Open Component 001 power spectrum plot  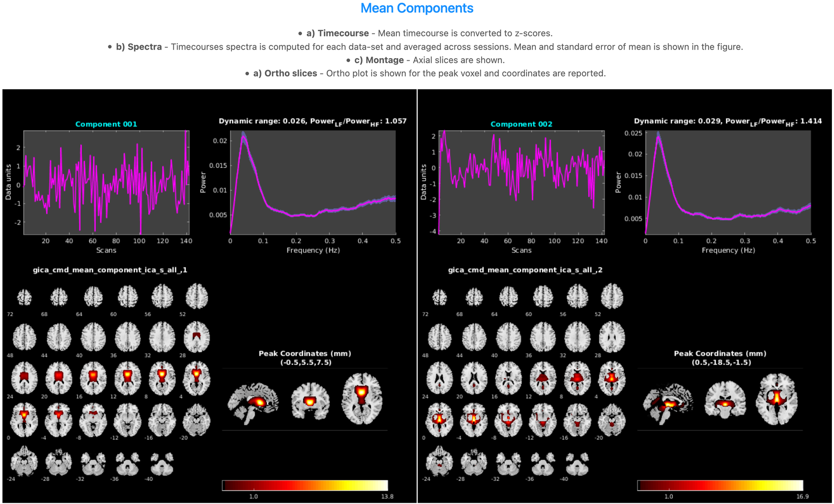(313, 183)
